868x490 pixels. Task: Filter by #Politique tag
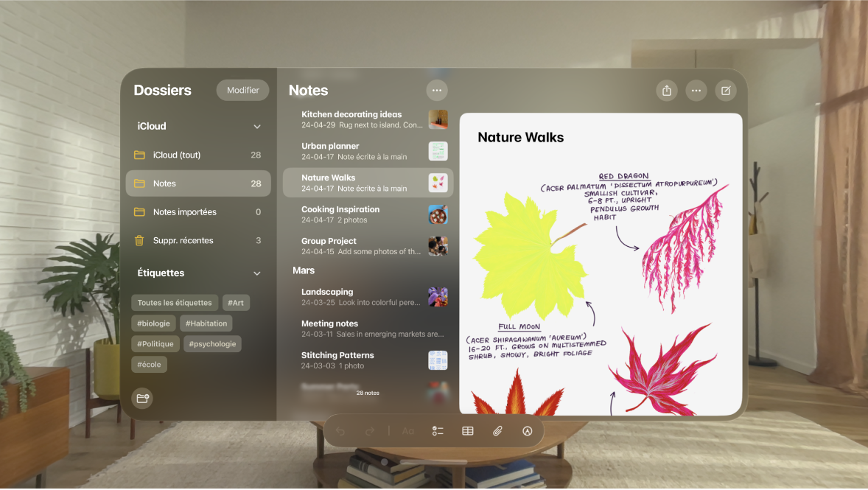coord(155,344)
